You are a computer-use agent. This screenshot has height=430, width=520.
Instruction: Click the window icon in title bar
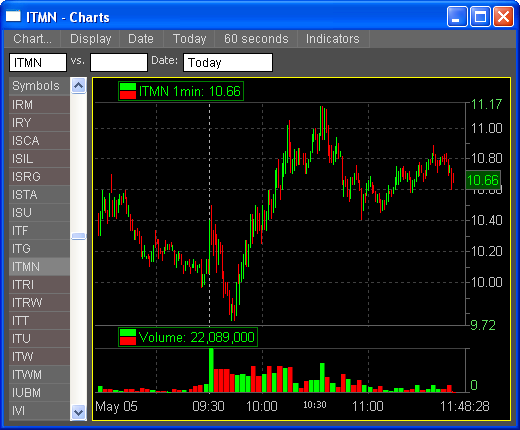point(13,16)
